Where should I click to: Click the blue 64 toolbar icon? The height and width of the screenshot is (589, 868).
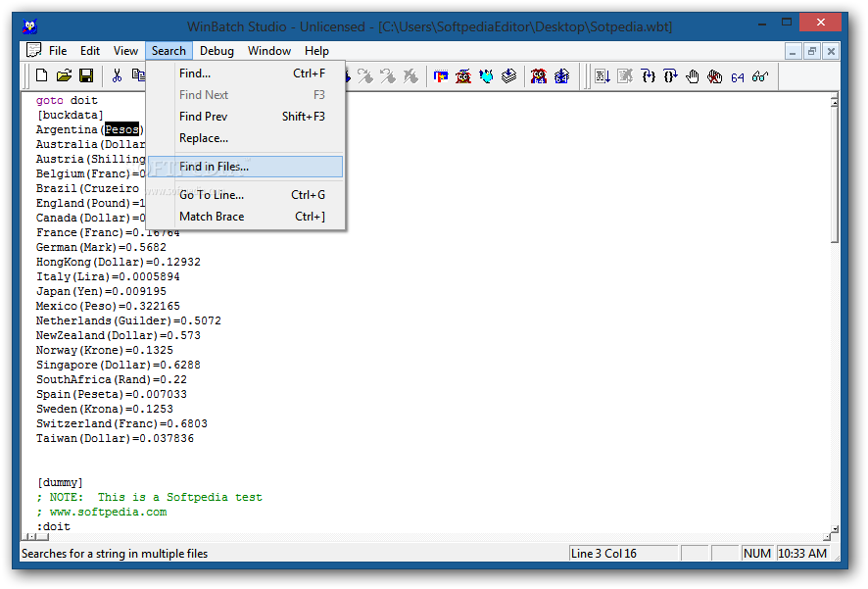738,77
